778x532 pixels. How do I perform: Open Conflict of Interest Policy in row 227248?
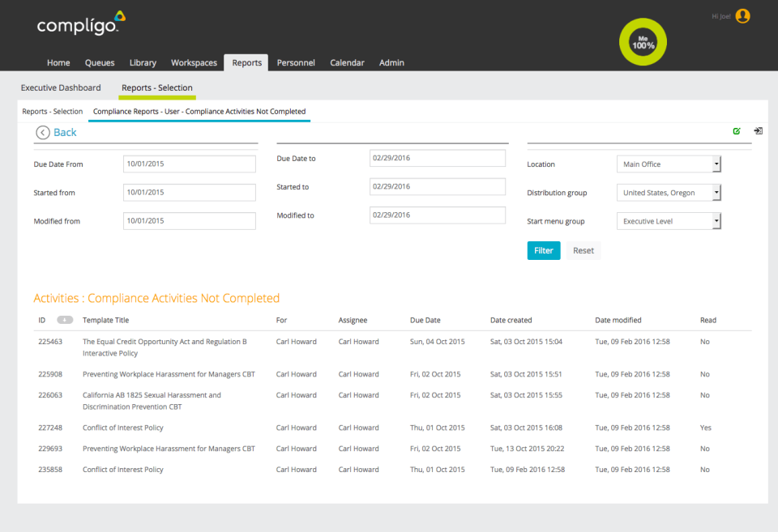tap(123, 428)
